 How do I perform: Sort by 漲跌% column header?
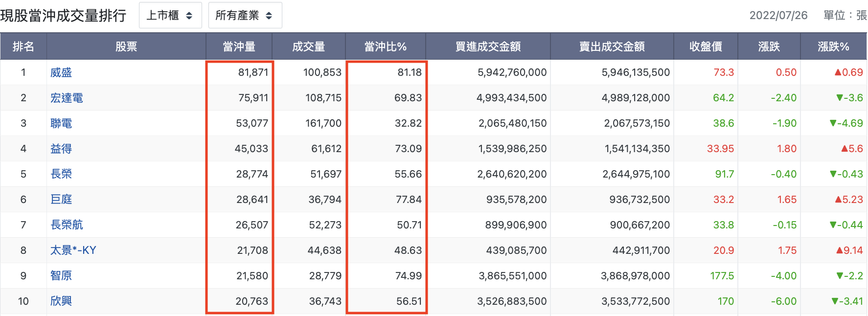coord(834,46)
